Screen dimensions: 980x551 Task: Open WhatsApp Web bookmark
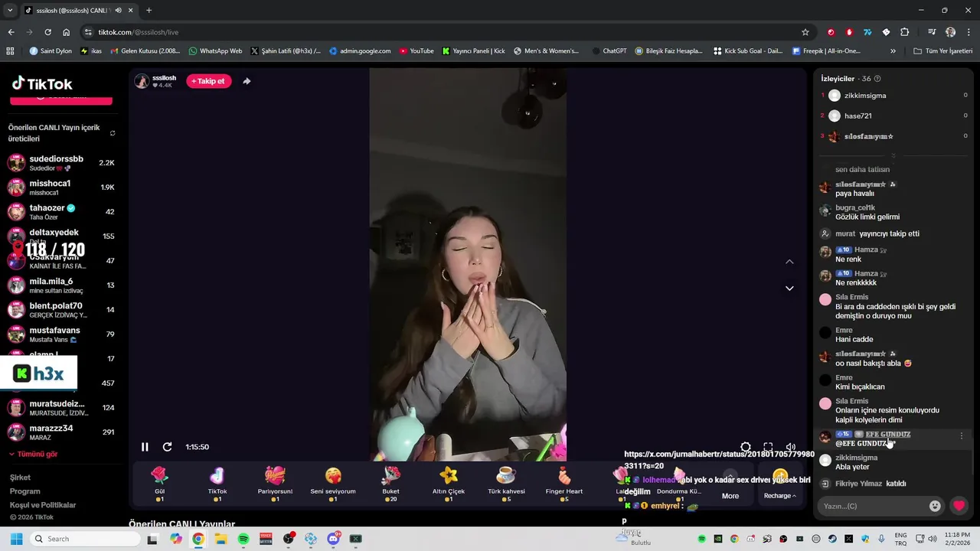coord(215,51)
